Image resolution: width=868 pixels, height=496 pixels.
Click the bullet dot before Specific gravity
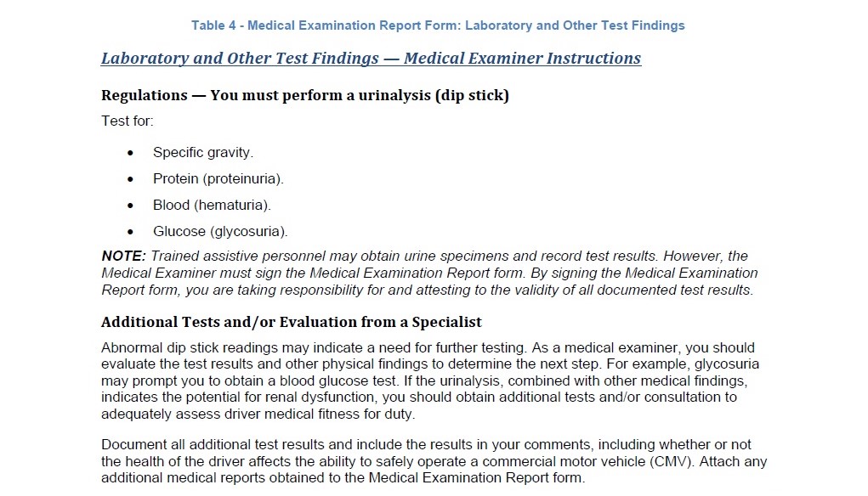tap(130, 153)
